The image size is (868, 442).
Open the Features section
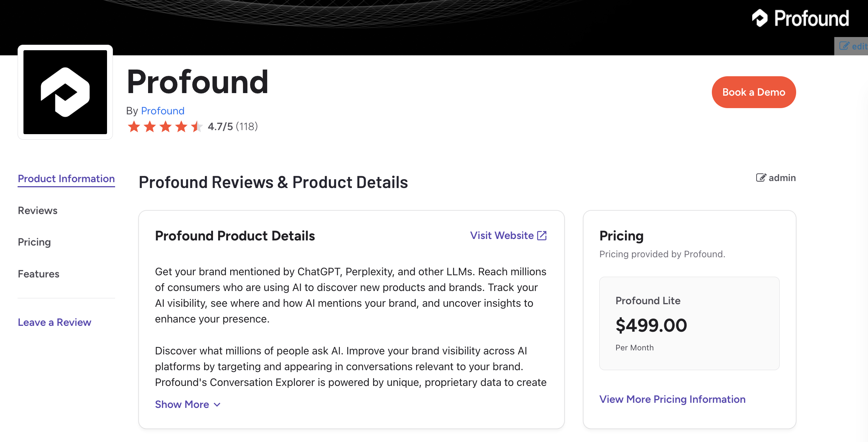(x=38, y=274)
